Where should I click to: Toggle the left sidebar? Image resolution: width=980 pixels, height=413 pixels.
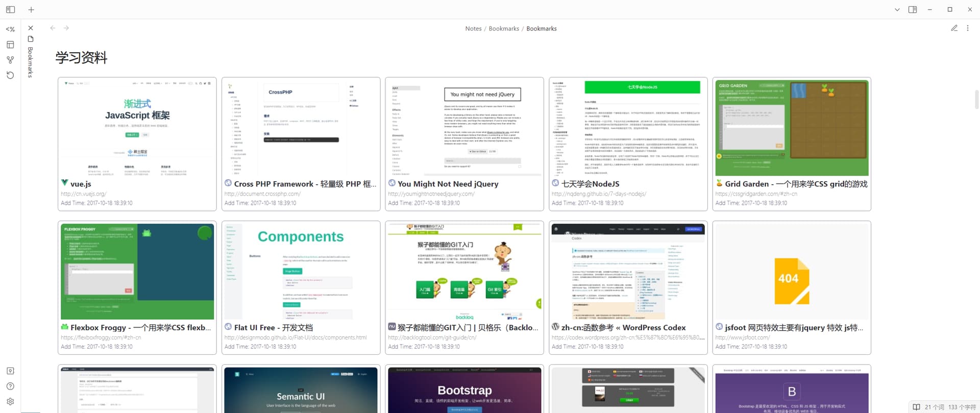(x=10, y=10)
